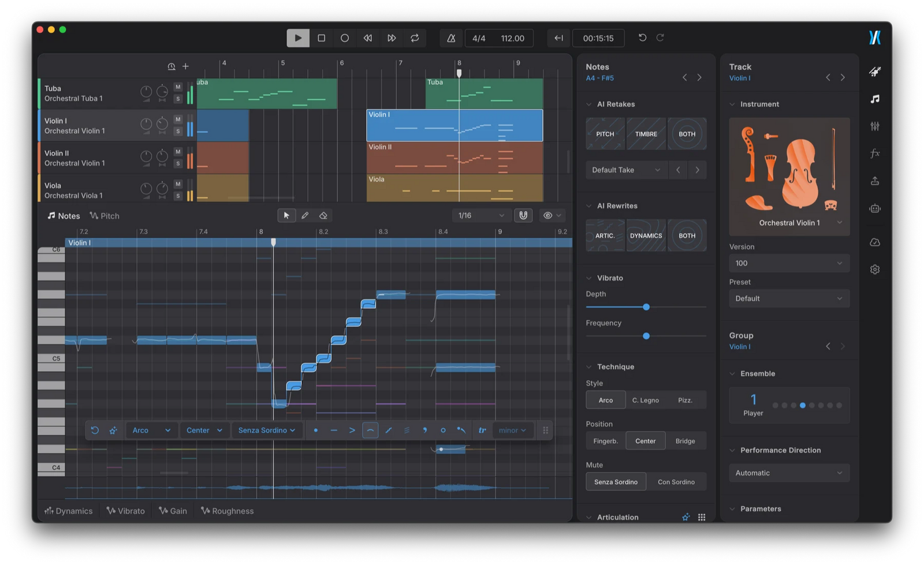924x565 pixels.
Task: Click the TIMBRE AI retake button
Action: coord(646,134)
